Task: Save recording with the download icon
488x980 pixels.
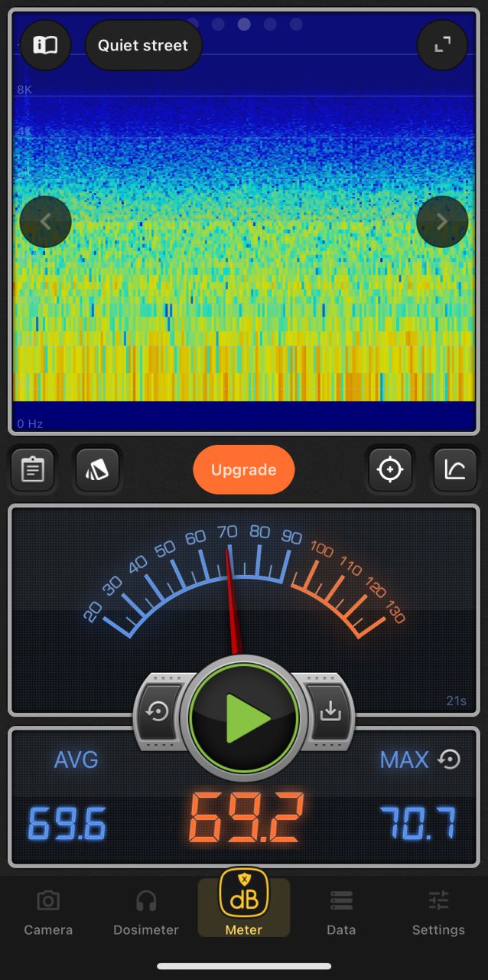Action: [330, 712]
